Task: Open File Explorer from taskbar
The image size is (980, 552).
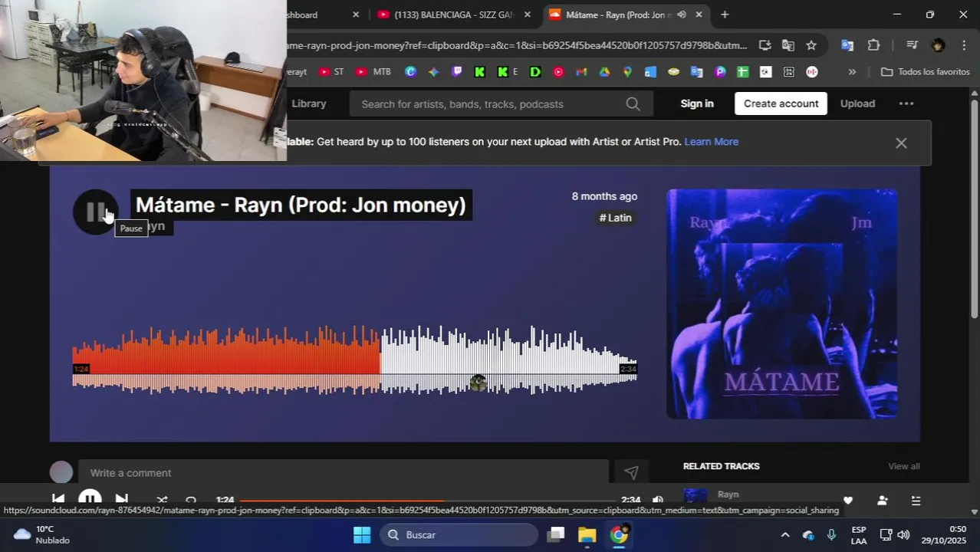Action: click(x=587, y=535)
